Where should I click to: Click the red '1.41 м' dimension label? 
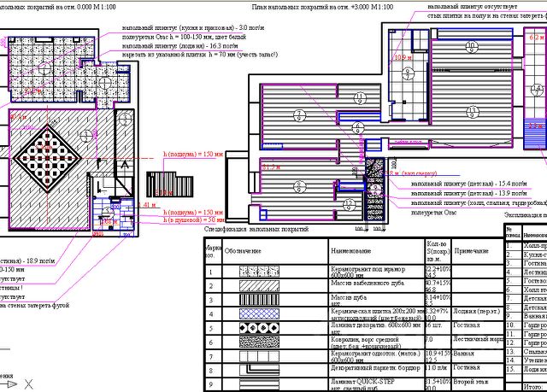[x=147, y=204]
